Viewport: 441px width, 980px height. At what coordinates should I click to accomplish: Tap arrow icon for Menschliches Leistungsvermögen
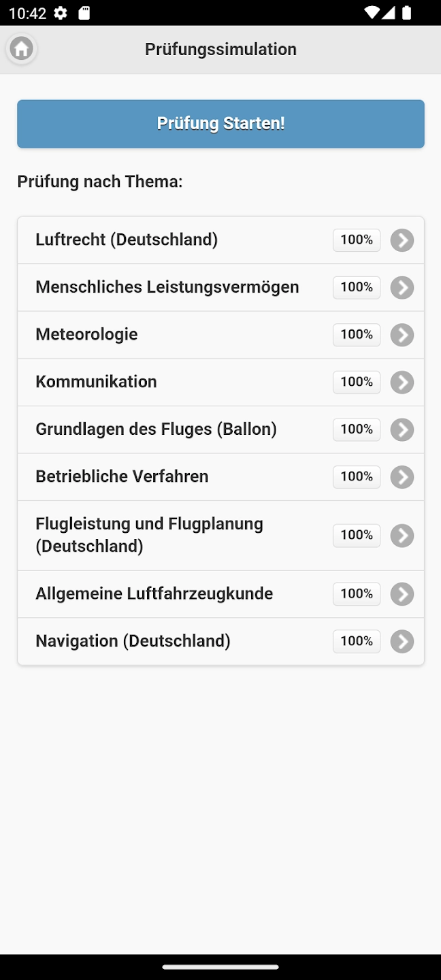point(402,288)
